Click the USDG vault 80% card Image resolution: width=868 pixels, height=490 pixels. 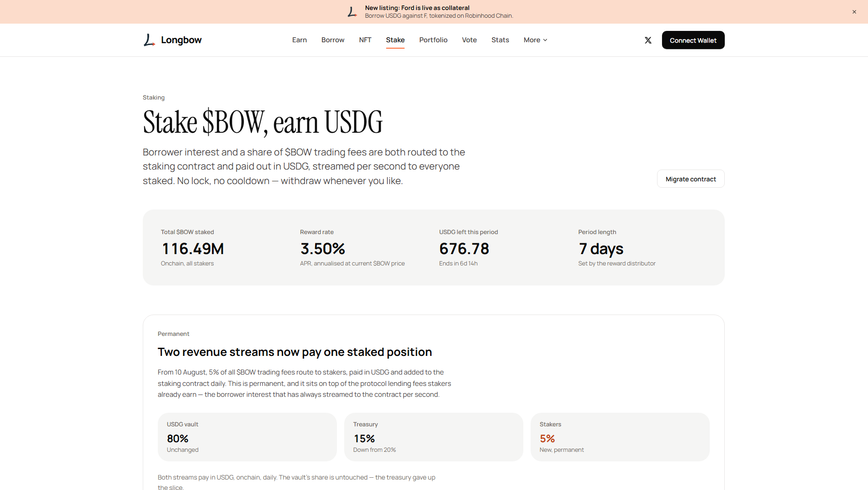[x=247, y=437]
